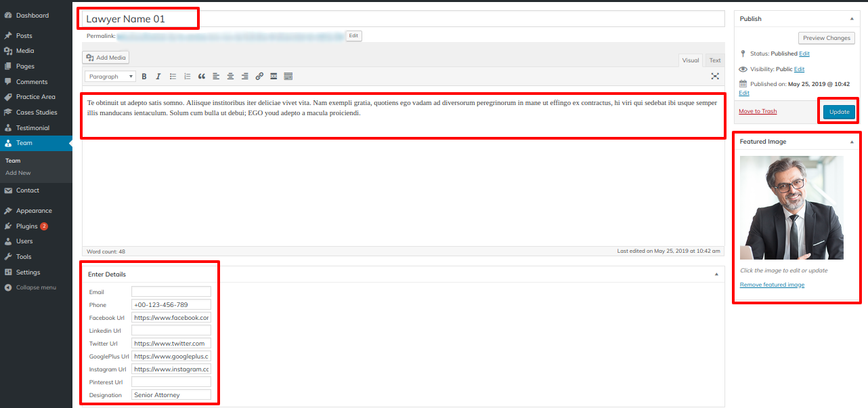Collapse the Publish panel
The width and height of the screenshot is (868, 408).
[852, 19]
